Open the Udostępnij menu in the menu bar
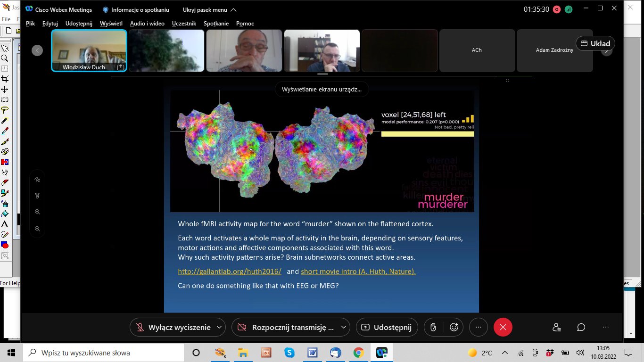Screen dimensions: 644x362 click(79, 24)
